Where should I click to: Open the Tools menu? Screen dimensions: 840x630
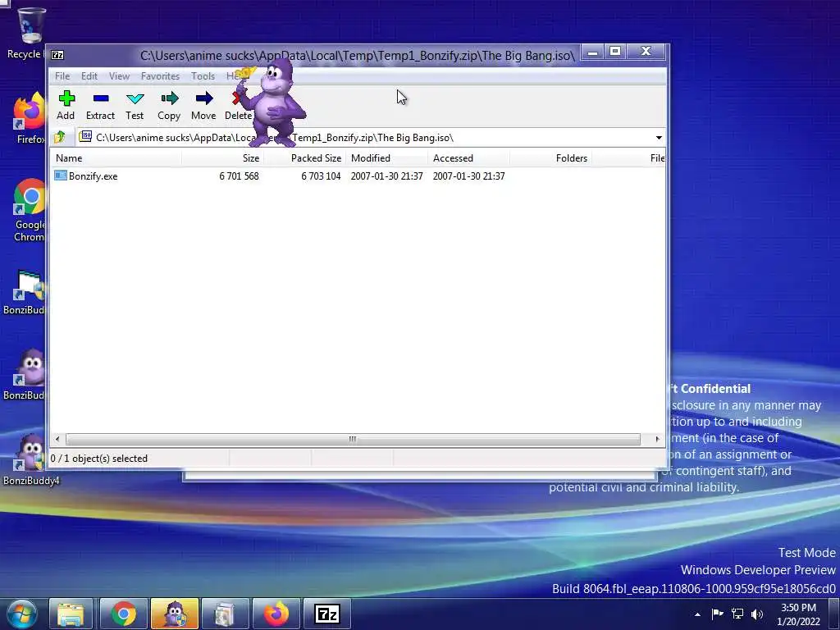pyautogui.click(x=203, y=76)
